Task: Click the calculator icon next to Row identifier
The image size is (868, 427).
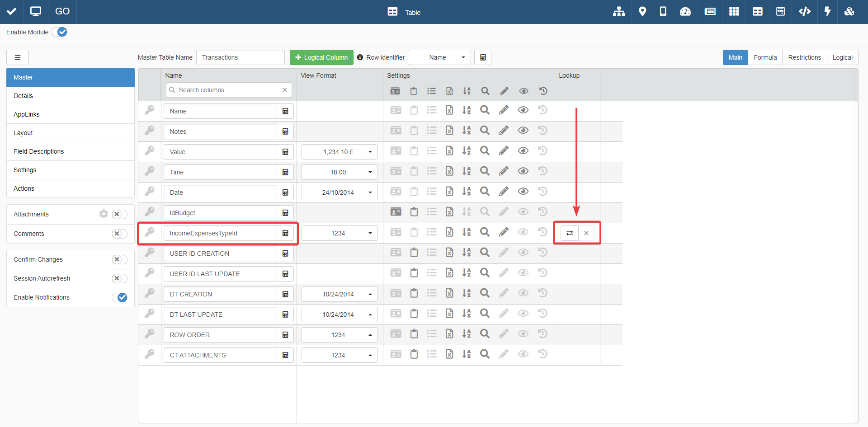Action: 483,57
